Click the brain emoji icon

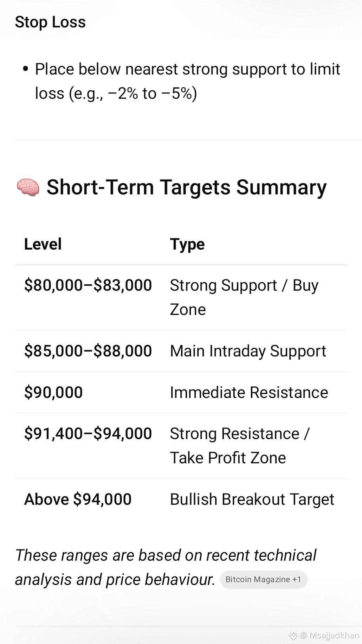pyautogui.click(x=28, y=187)
